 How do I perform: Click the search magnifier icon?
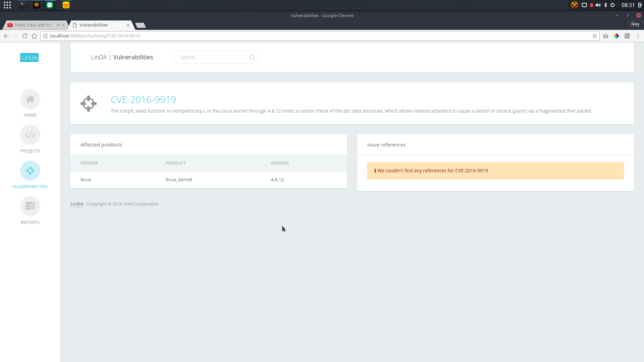coord(252,57)
